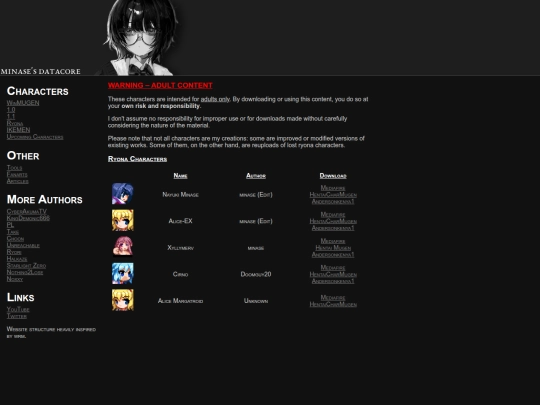Open the IKEMEN characters link
This screenshot has height=405, width=540.
click(x=19, y=130)
